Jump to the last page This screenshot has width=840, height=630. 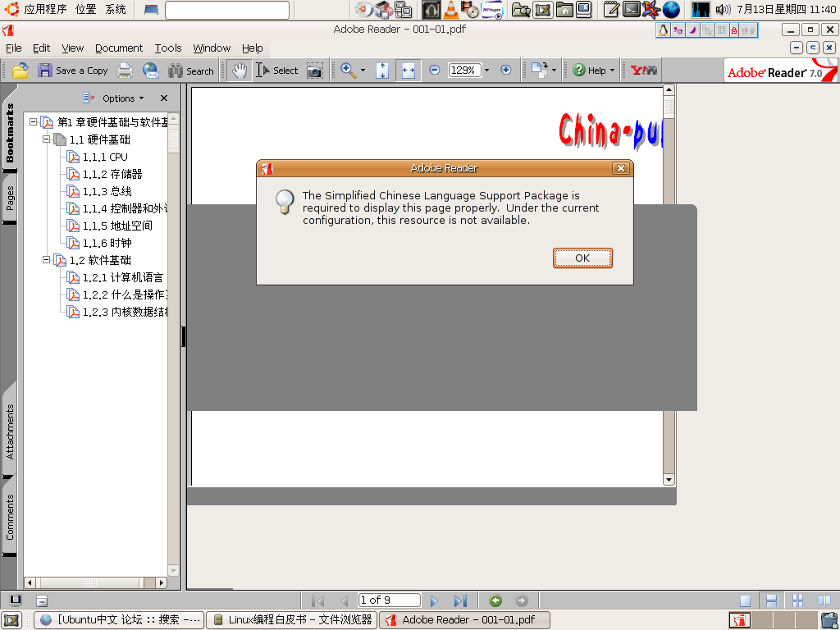pyautogui.click(x=460, y=600)
